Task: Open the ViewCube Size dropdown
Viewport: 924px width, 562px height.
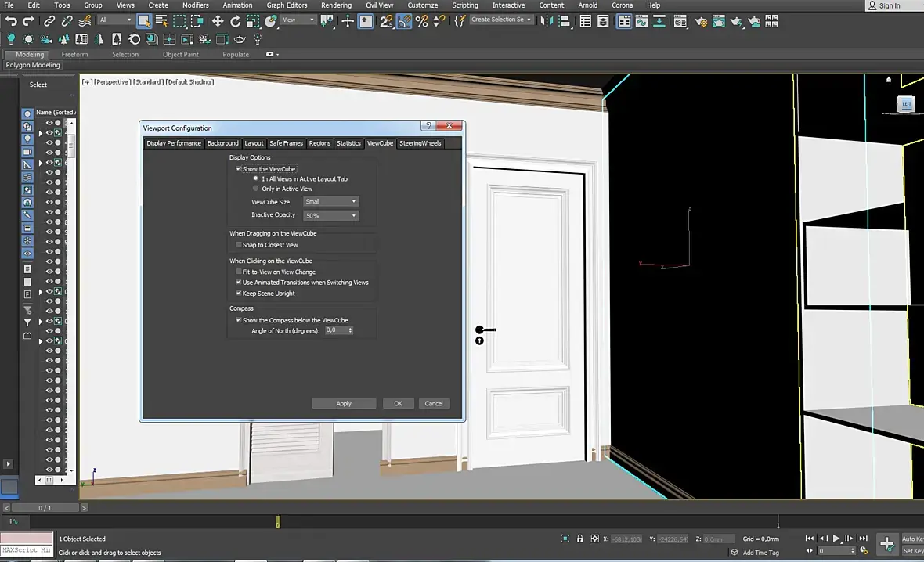Action: [330, 202]
